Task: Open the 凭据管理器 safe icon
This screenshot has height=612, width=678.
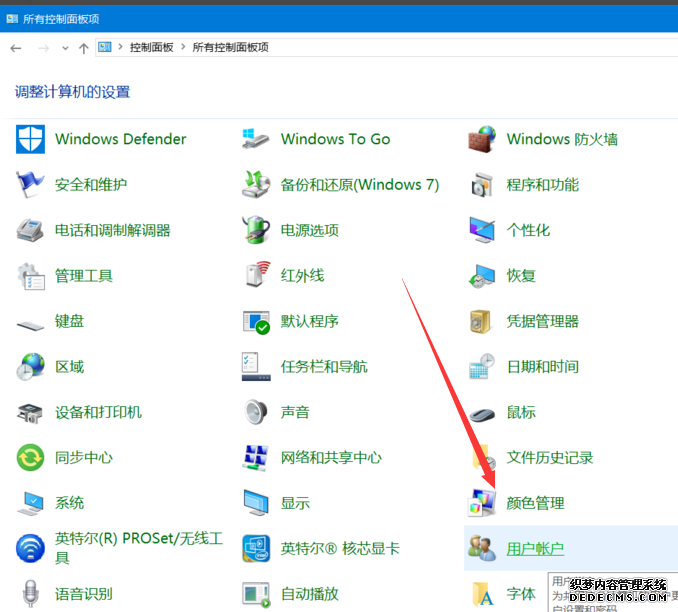Action: tap(480, 321)
